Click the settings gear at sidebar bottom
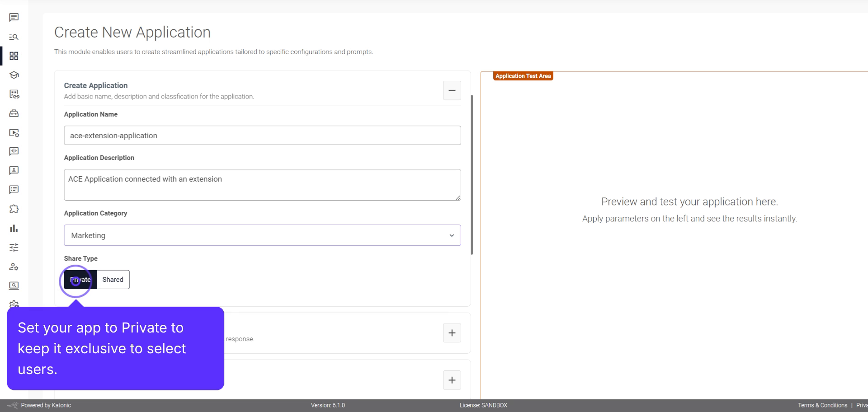The image size is (868, 412). [x=14, y=304]
